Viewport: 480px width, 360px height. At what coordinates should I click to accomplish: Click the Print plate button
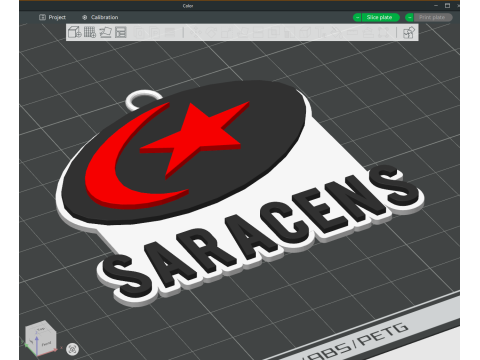433,17
